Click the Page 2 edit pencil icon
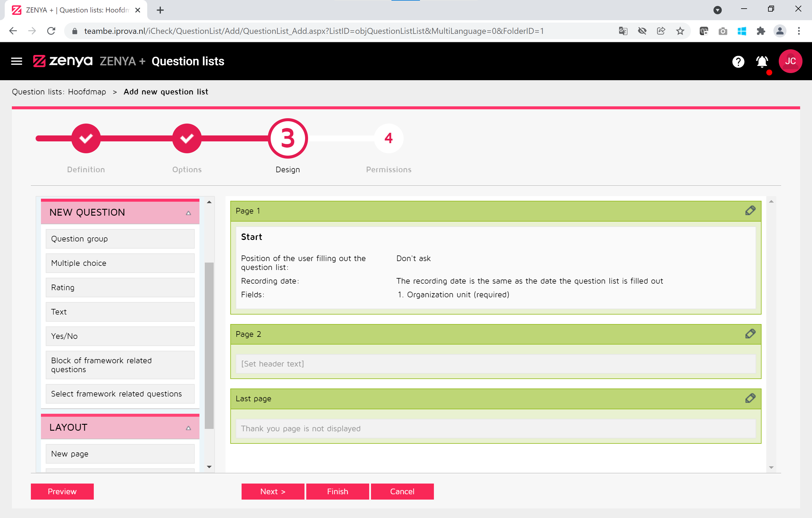This screenshot has width=812, height=518. click(750, 334)
